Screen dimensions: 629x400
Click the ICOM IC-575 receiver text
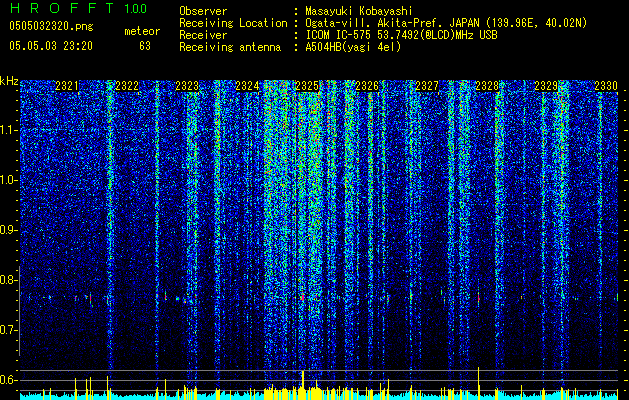[x=401, y=35]
